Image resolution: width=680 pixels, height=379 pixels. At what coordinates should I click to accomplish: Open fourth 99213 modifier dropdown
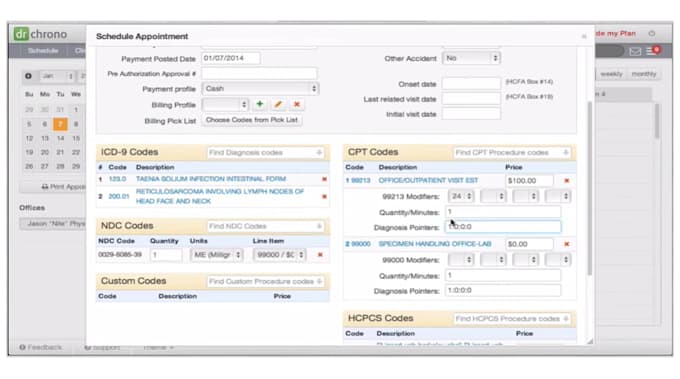(558, 196)
